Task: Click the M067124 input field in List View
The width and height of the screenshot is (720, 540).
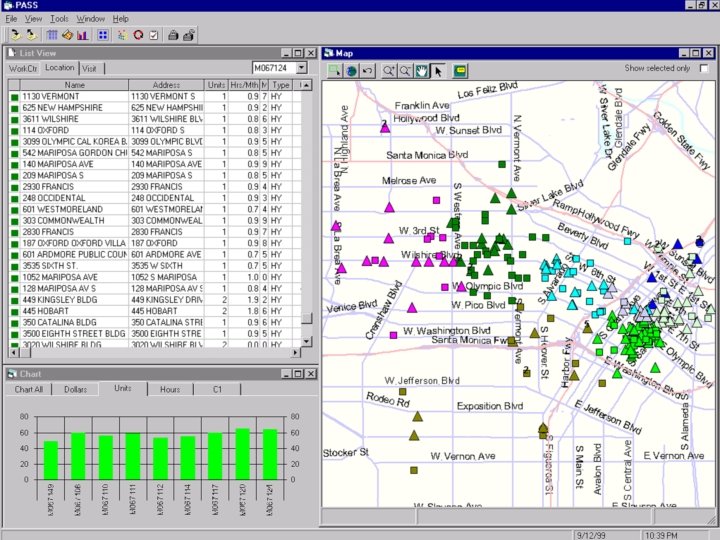Action: click(275, 68)
